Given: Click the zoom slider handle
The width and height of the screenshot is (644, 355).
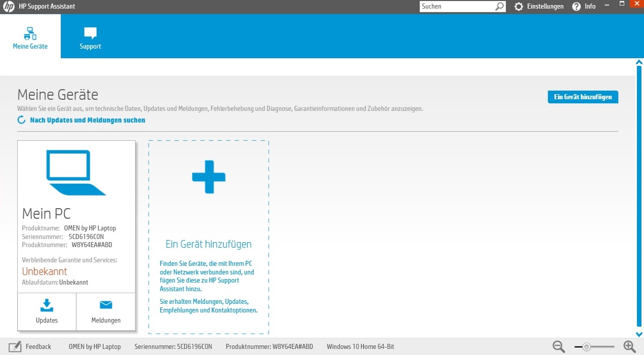Looking at the screenshot, I should coord(586,347).
